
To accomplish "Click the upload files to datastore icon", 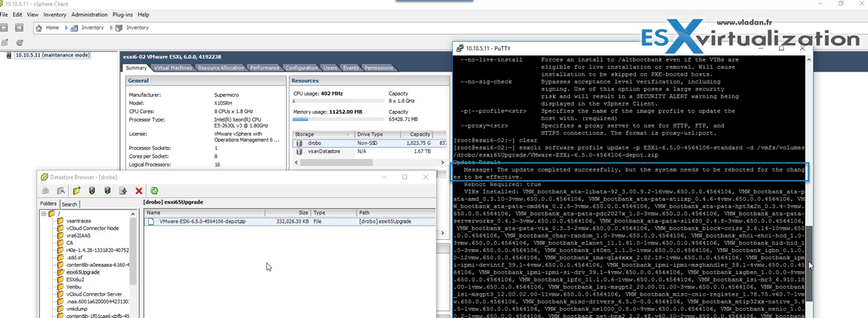I will pos(93,191).
